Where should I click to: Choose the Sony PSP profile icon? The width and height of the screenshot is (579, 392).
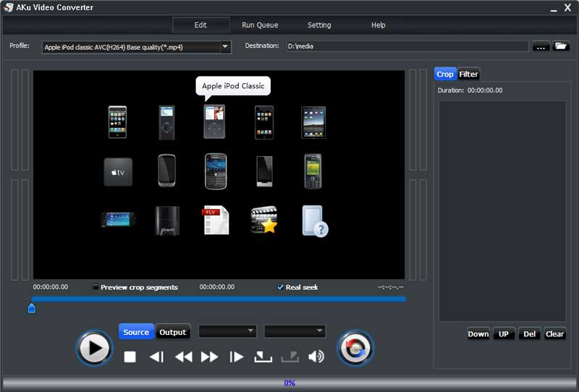click(x=118, y=219)
